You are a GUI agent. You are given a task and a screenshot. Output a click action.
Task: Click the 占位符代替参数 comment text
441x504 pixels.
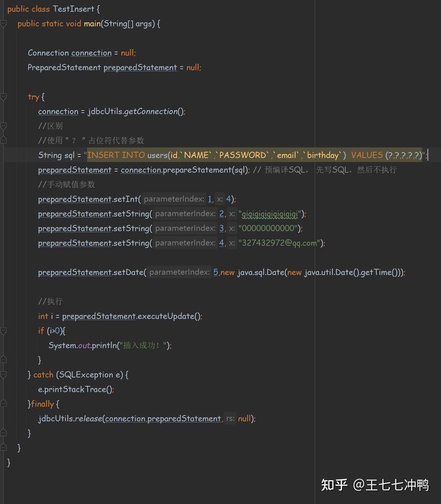pos(116,140)
